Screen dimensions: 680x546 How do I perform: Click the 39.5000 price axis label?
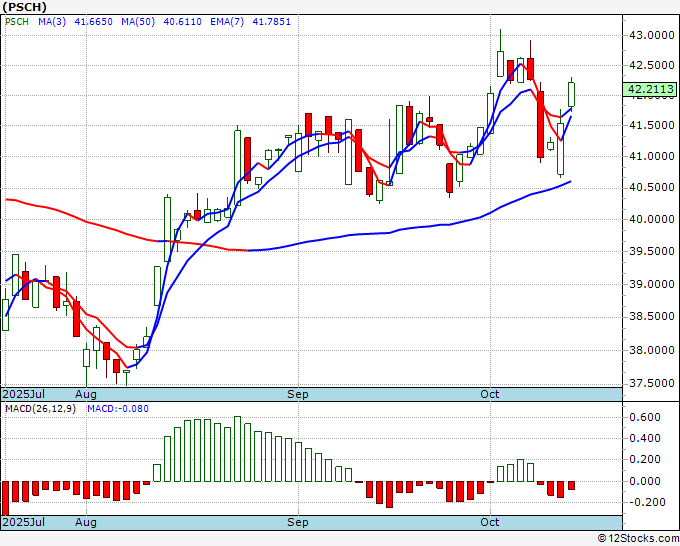point(652,252)
